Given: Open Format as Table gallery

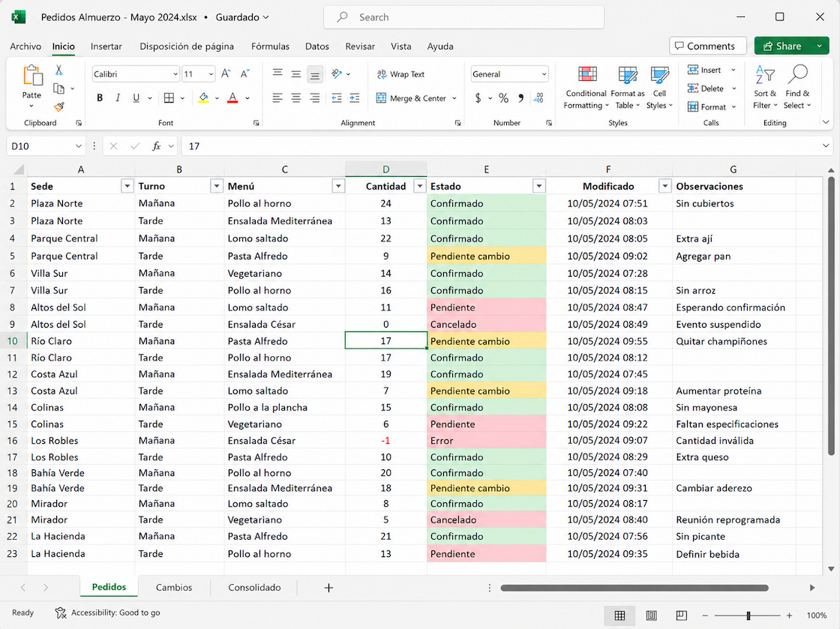Looking at the screenshot, I should click(627, 88).
